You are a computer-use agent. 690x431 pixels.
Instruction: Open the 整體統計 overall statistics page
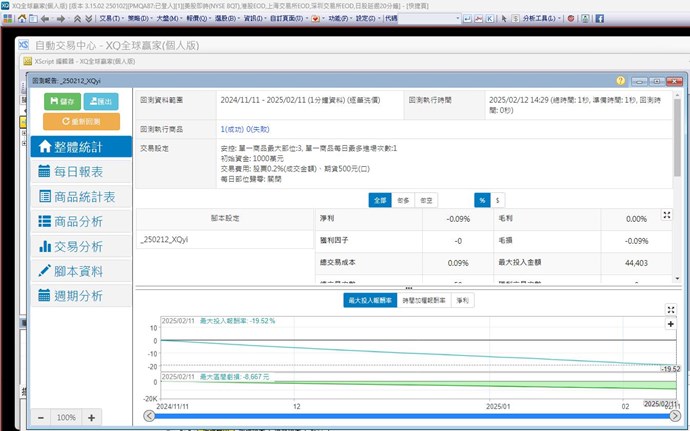81,146
